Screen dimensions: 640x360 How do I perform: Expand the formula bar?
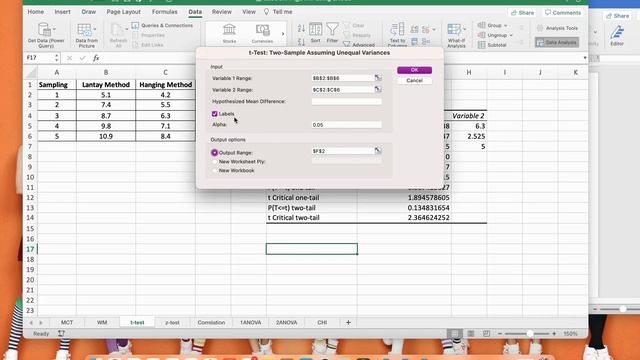click(585, 58)
